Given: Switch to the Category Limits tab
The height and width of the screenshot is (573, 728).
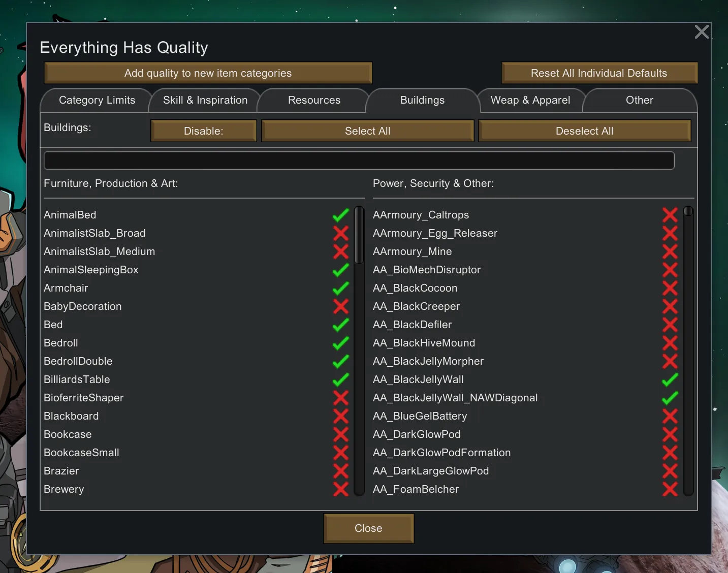Looking at the screenshot, I should [x=97, y=100].
